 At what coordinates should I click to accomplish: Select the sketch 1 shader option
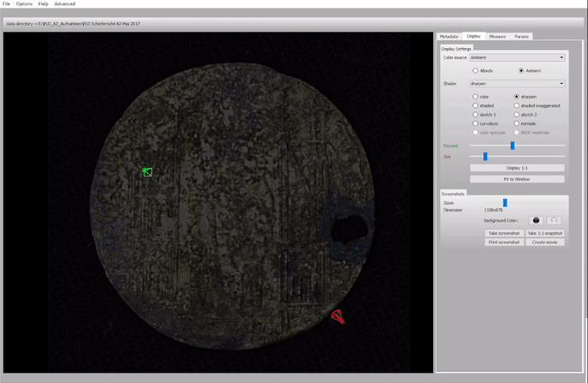click(475, 114)
